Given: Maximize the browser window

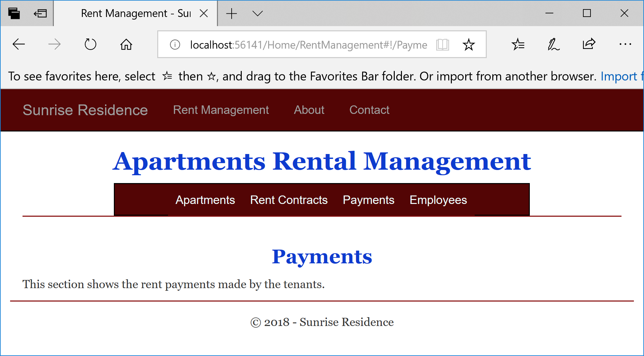Looking at the screenshot, I should tap(587, 13).
